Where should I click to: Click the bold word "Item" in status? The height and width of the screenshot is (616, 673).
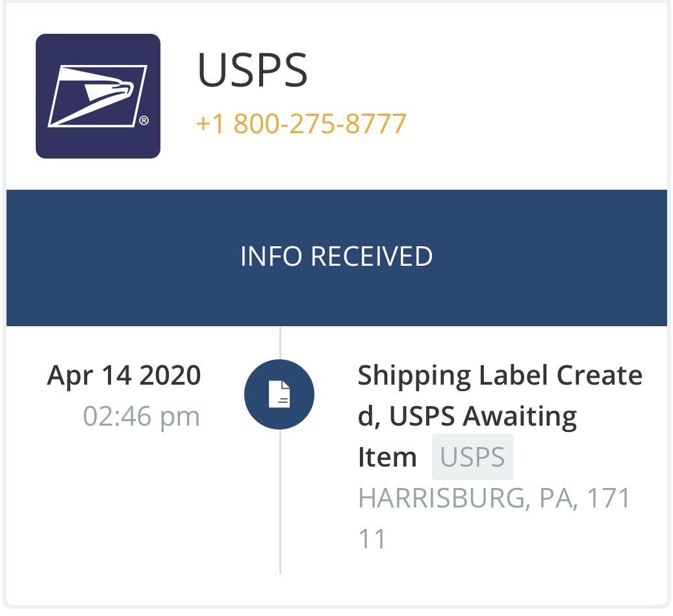387,457
